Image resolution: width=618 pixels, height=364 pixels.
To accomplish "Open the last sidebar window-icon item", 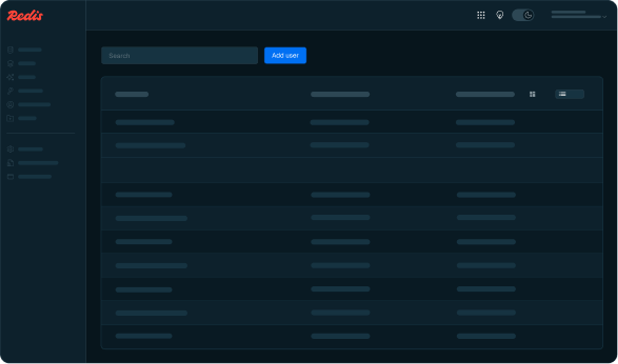I will [10, 177].
